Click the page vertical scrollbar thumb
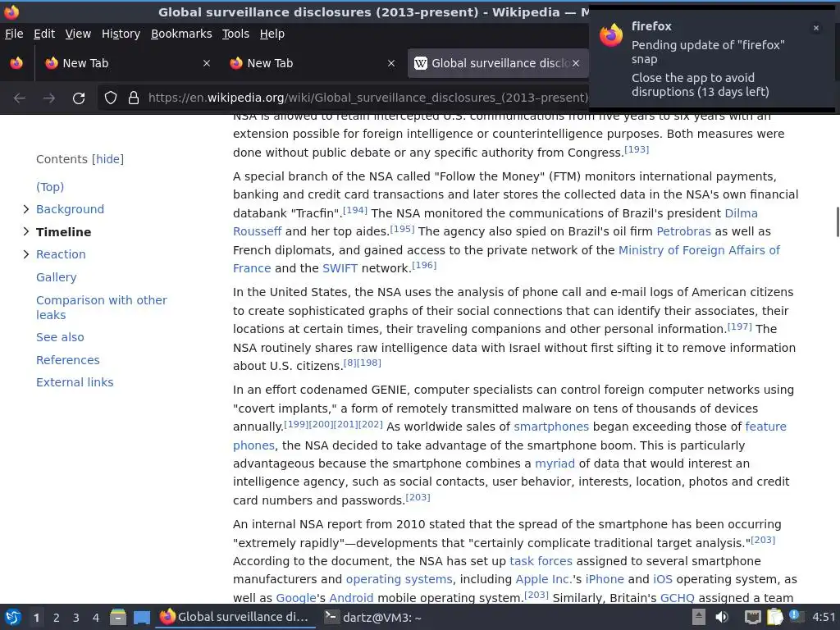This screenshot has height=630, width=840. point(838,221)
